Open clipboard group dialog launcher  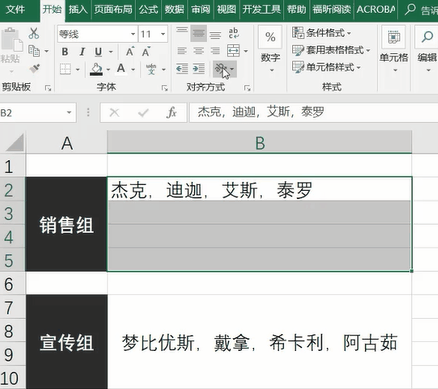(48, 88)
